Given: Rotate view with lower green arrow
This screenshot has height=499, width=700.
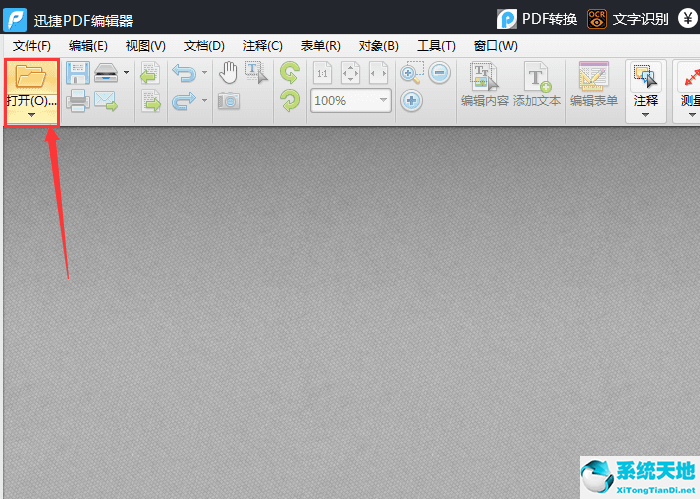Looking at the screenshot, I should [290, 101].
